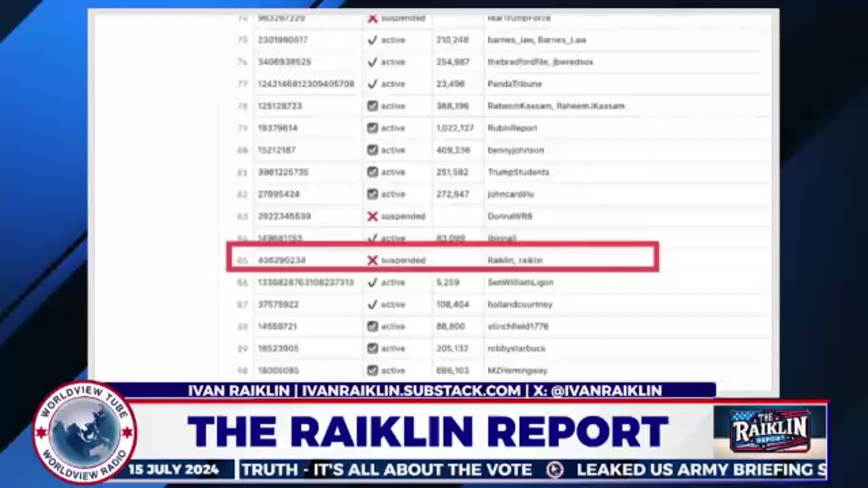This screenshot has width=868, height=488.
Task: Click the verified badge in RubinReport row
Action: point(372,128)
